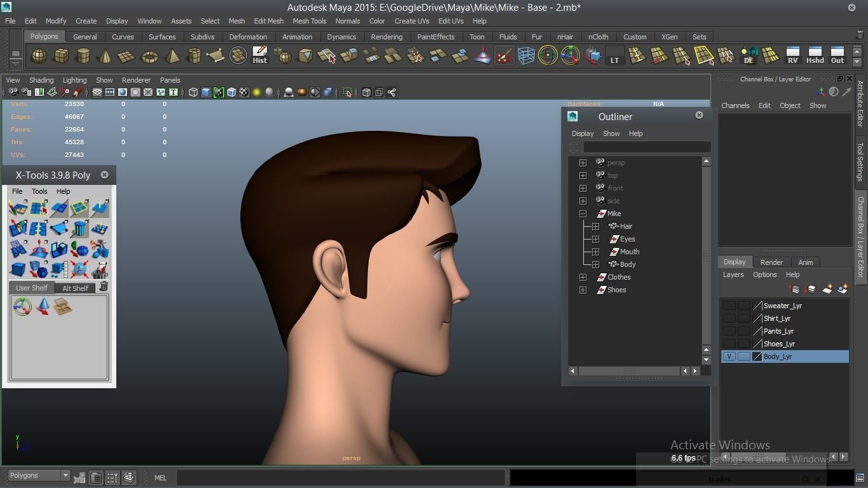This screenshot has width=868, height=488.
Task: Select the sculpt geometry paintbrush shelf icon
Action: pos(504,56)
